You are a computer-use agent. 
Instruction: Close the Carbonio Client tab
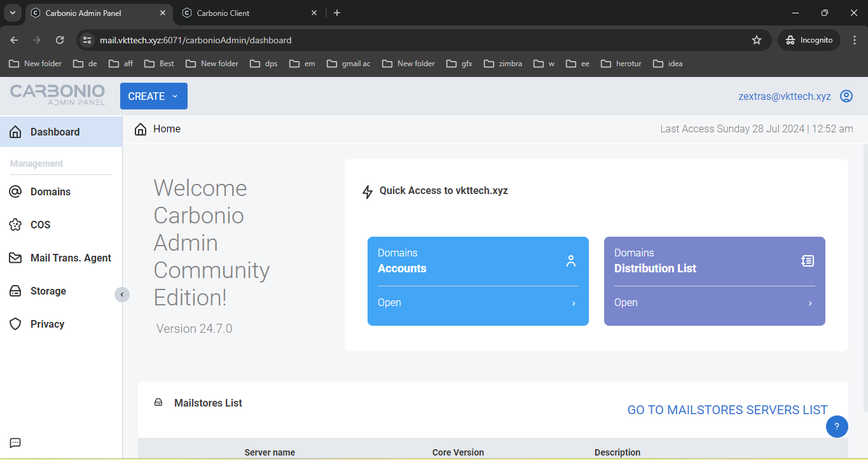(314, 13)
